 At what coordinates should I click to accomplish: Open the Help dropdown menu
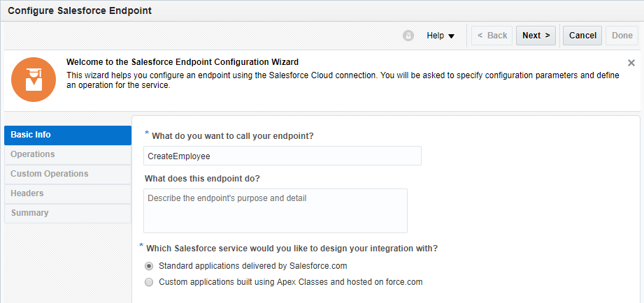pos(441,36)
